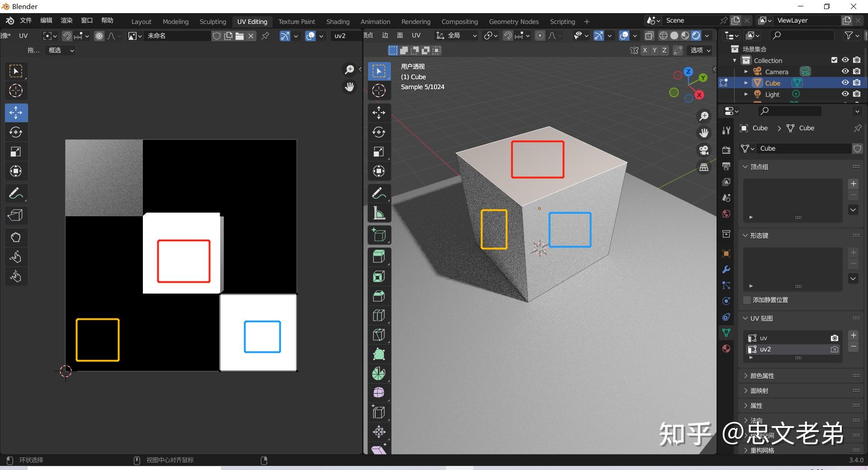The height and width of the screenshot is (470, 868).
Task: Open the Modifier Properties wrench tab
Action: tap(726, 269)
